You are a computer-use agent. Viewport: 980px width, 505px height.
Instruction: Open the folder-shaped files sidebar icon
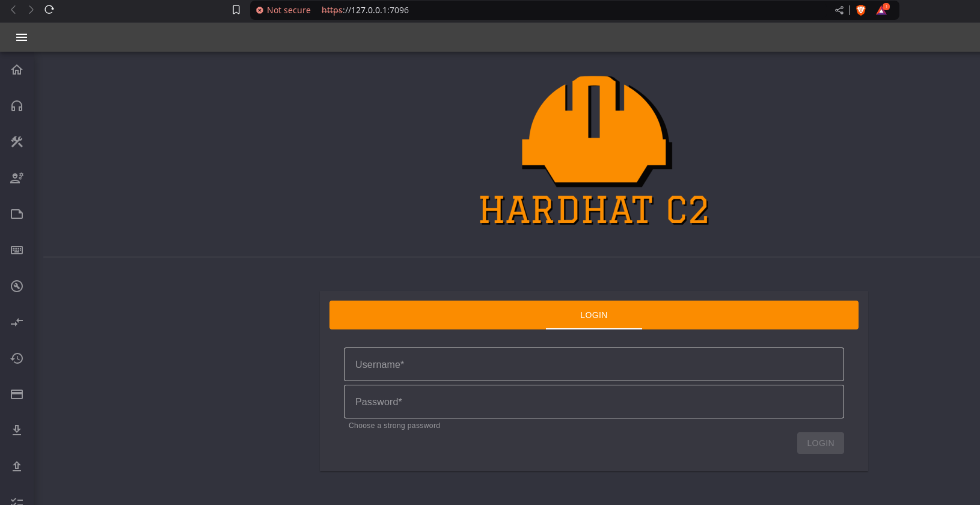17,214
